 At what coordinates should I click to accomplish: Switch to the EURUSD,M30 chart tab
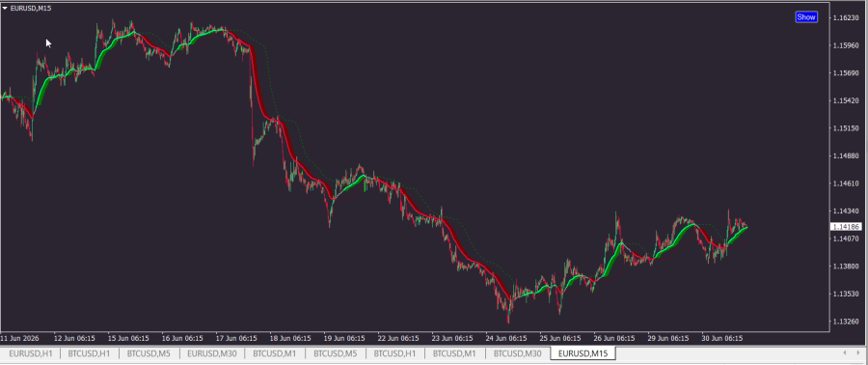(x=211, y=353)
